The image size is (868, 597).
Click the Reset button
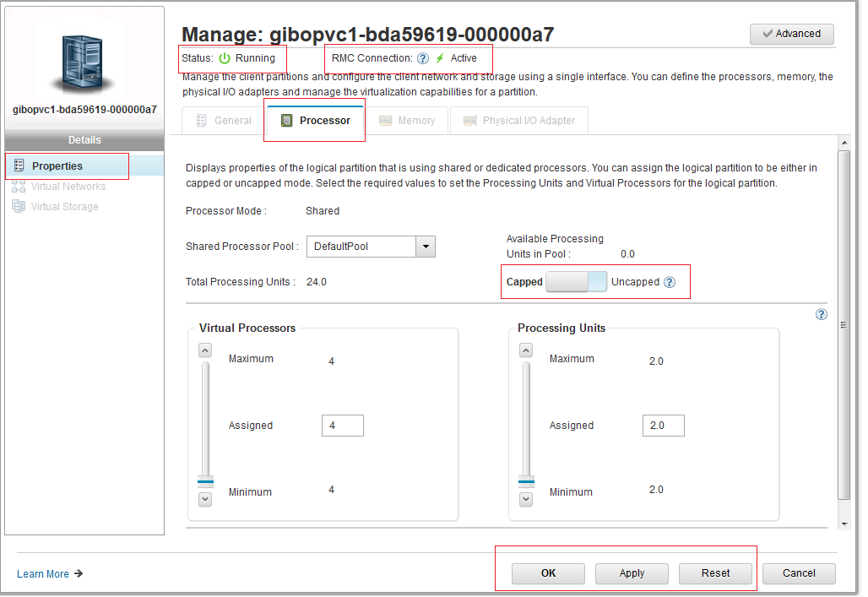[715, 573]
